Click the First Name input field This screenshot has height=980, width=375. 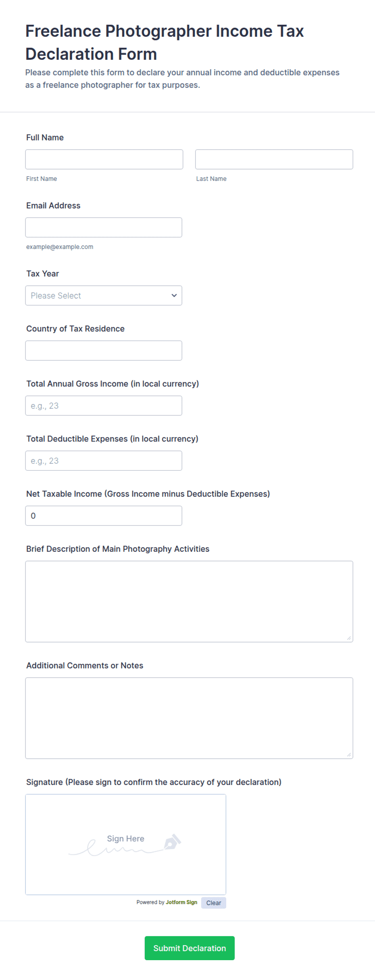point(104,159)
